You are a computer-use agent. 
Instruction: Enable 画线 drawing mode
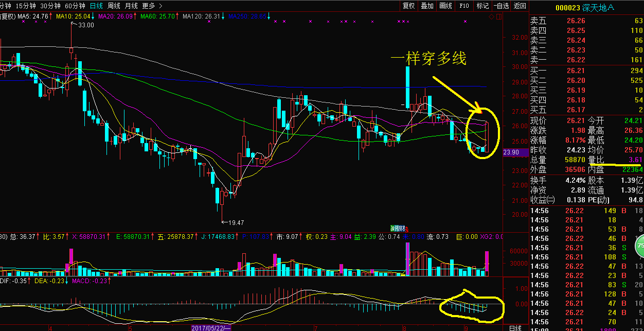(x=445, y=6)
